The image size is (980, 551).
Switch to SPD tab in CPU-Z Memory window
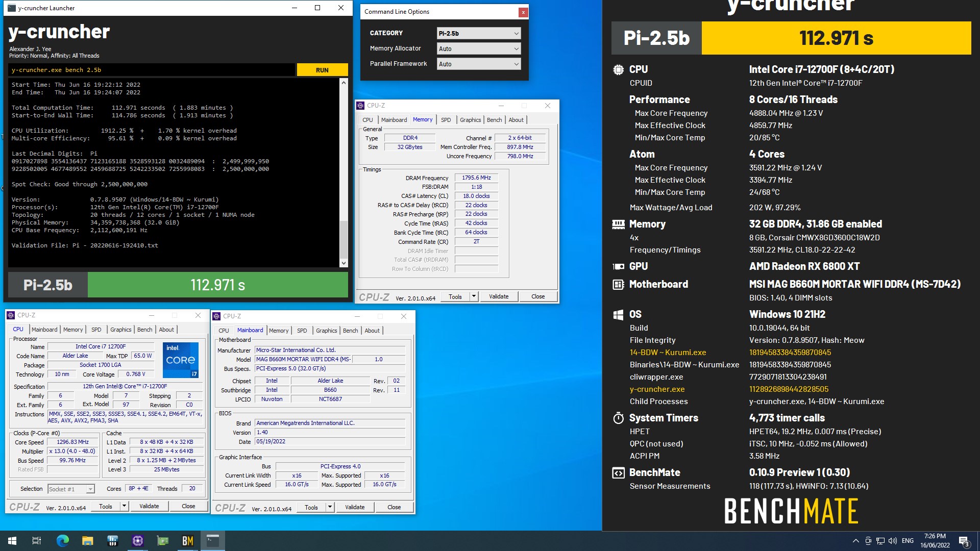coord(446,120)
